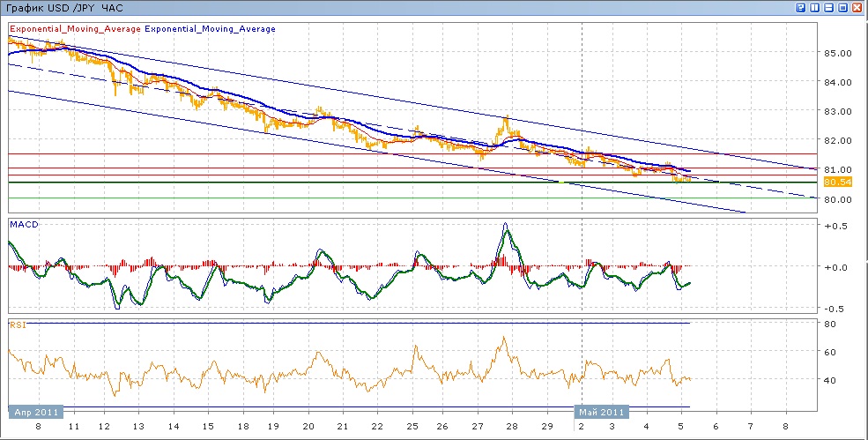
Task: Click the Май 2011 month marker
Action: [603, 412]
